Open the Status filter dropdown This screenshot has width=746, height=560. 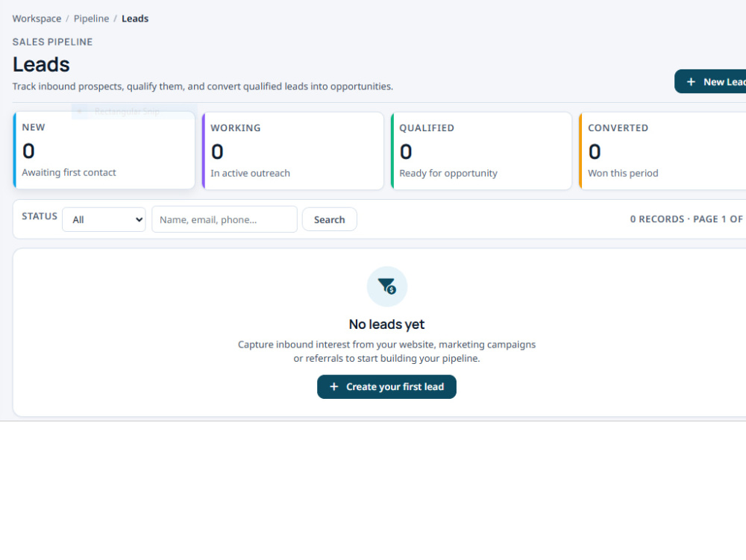pyautogui.click(x=104, y=220)
